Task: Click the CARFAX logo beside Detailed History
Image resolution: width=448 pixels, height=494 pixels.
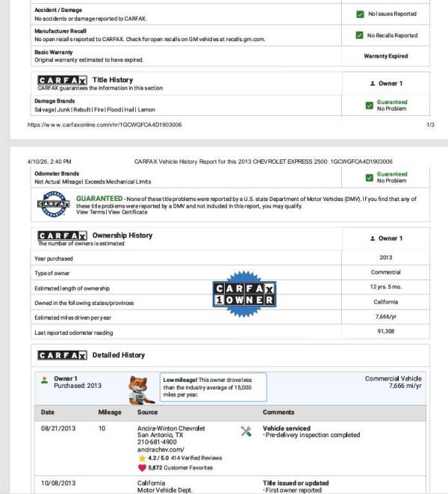Action: (62, 356)
